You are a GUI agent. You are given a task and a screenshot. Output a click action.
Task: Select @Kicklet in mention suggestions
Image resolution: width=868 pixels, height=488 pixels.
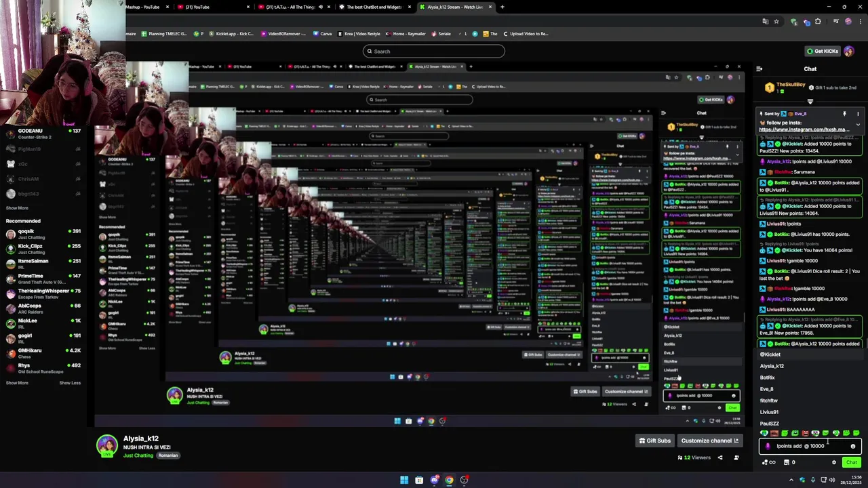(x=810, y=354)
